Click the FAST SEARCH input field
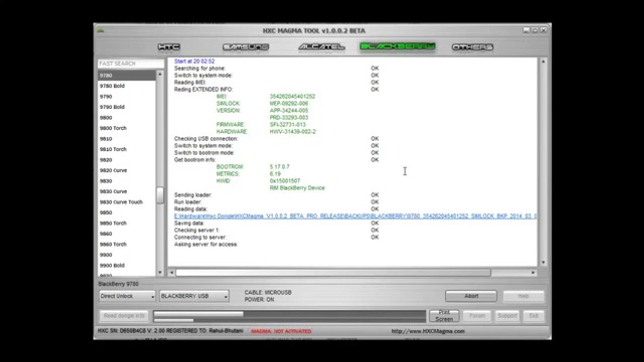Screen dimensions: 644x362 pos(131,64)
